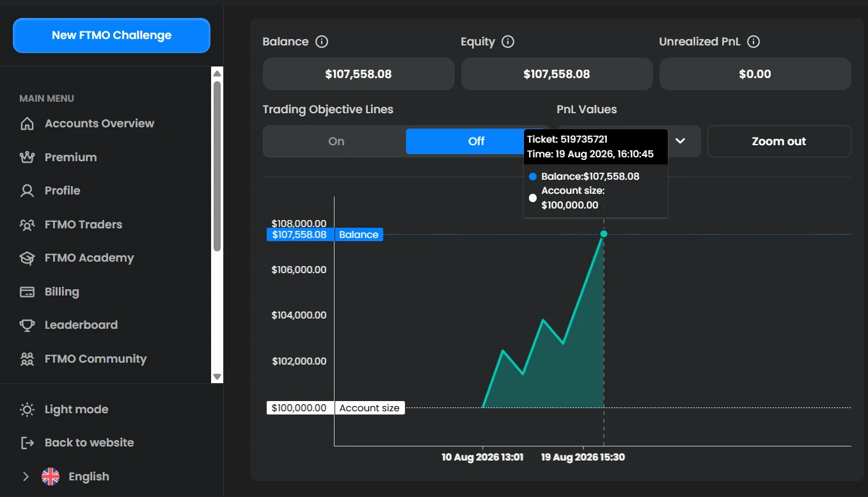Click the Unrealized PnL $0.00 box
The image size is (868, 497).
[755, 74]
